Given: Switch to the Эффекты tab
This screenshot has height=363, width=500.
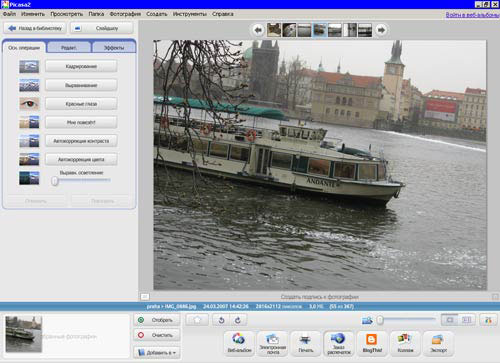Looking at the screenshot, I should tap(114, 47).
